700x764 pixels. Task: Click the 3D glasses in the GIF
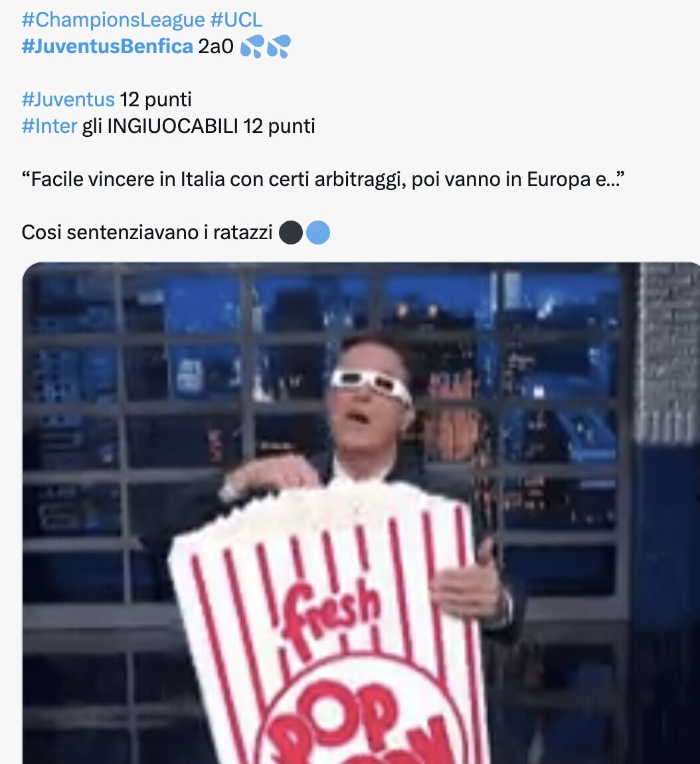371,385
